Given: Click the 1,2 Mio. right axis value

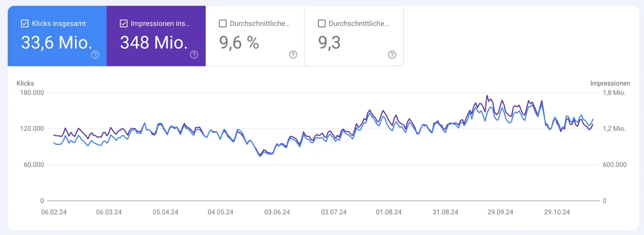Looking at the screenshot, I should (614, 129).
